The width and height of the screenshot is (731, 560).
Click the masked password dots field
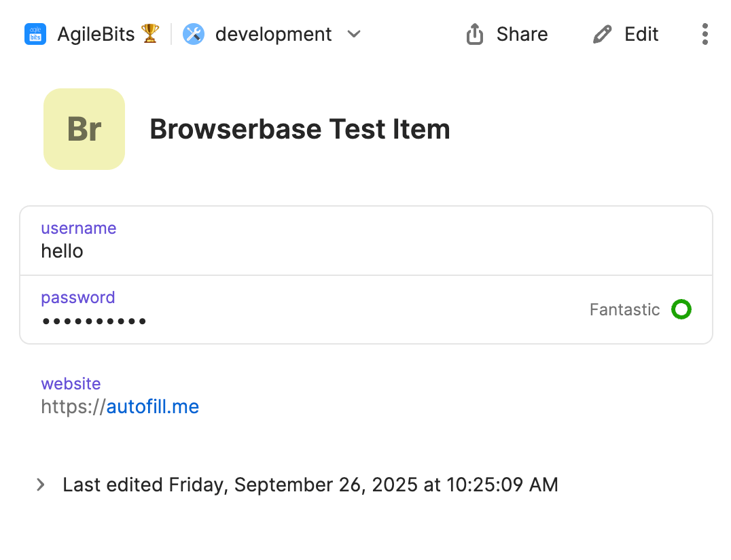94,321
